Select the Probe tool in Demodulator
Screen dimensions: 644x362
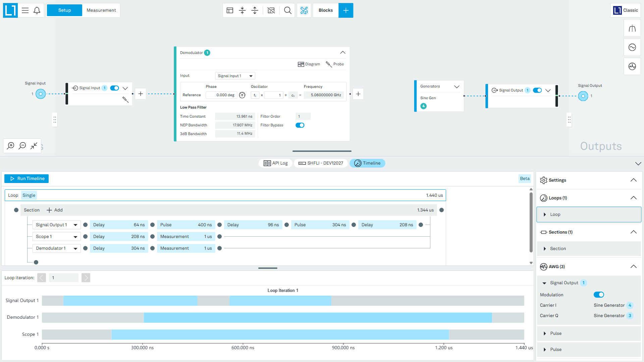click(335, 64)
